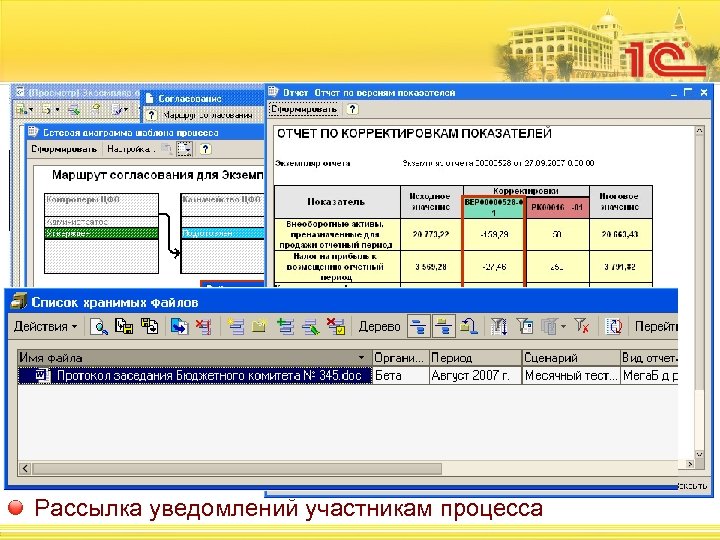
Task: Select the Протокол заседания Бюджетного комитета № 345.doc row
Action: tap(195, 375)
